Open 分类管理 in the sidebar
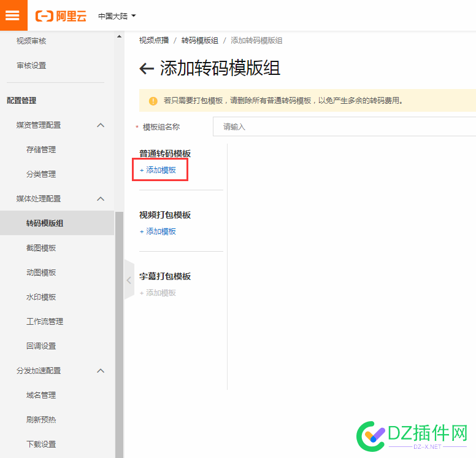This screenshot has height=458, width=476. point(41,174)
